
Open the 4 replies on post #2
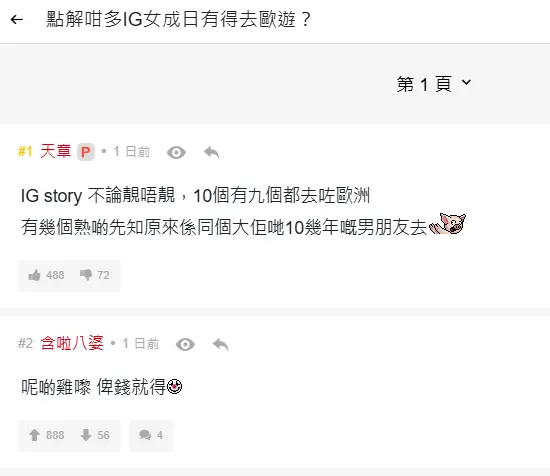pos(151,435)
